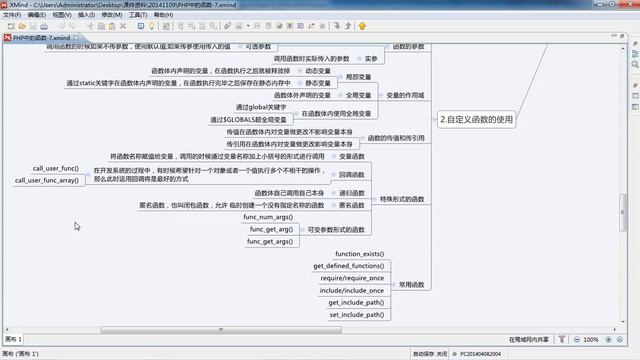Click the 在局域网内共享 link
Viewport: 640px width, 360px height.
click(x=529, y=340)
